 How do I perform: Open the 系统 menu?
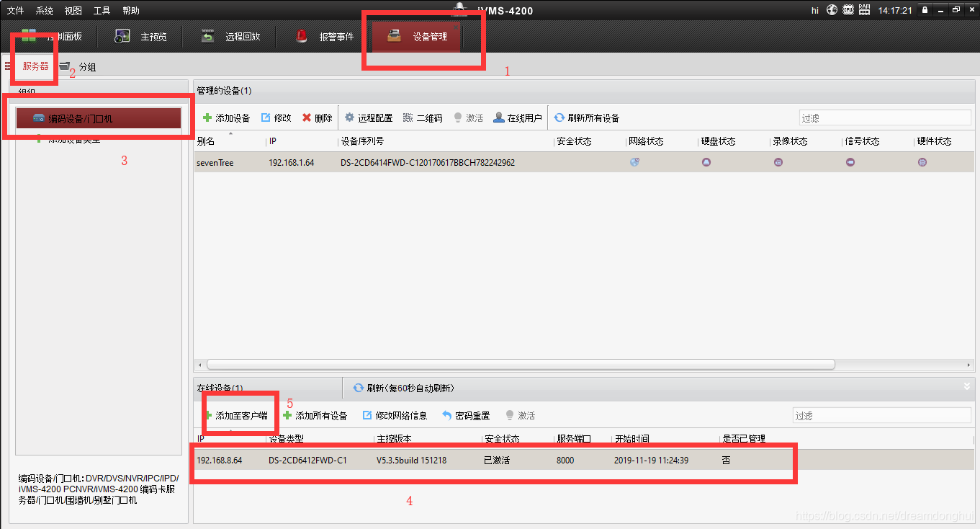[x=44, y=11]
